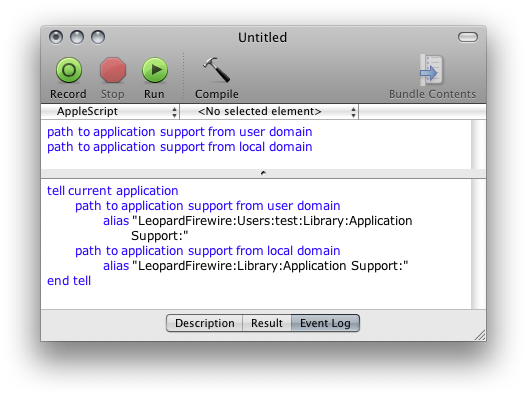
Task: Click 'end tell' in the event log
Action: 69,281
